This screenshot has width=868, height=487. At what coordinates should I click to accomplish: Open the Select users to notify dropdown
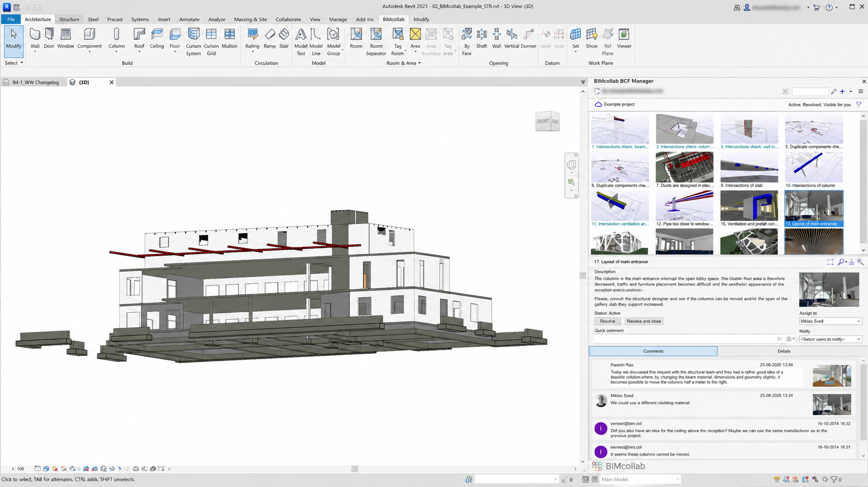(830, 339)
